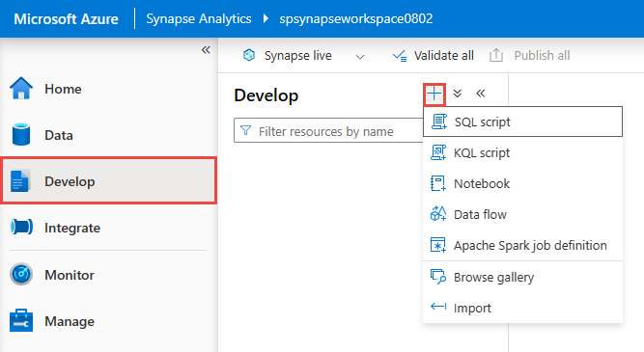Click the Monitor gauge icon
This screenshot has height=352, width=644.
(x=21, y=274)
